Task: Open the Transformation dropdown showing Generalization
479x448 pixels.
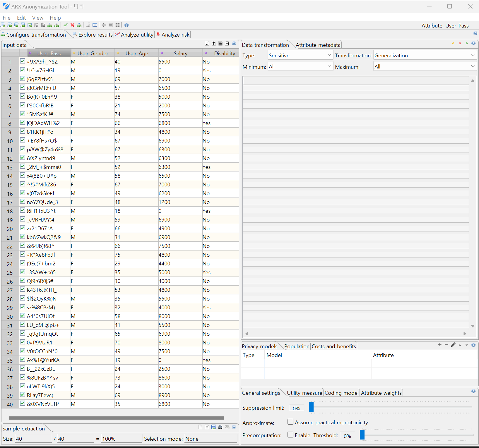Action: (425, 55)
